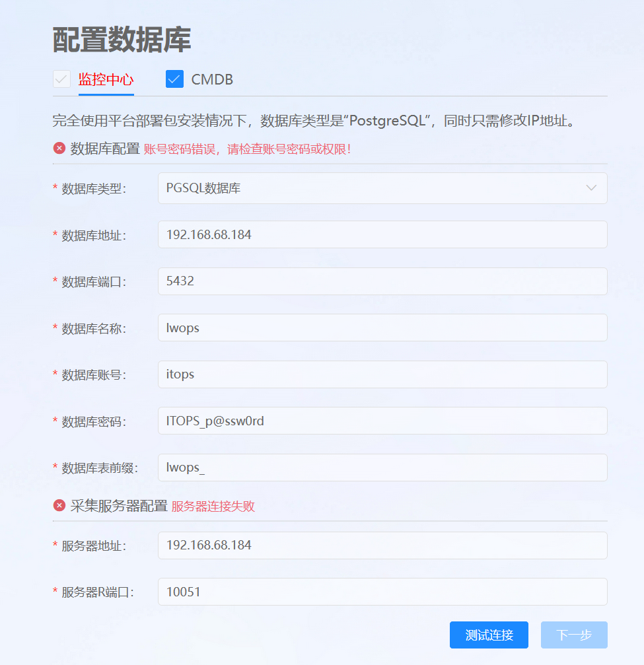Click the 数据库地址 input field

(382, 234)
